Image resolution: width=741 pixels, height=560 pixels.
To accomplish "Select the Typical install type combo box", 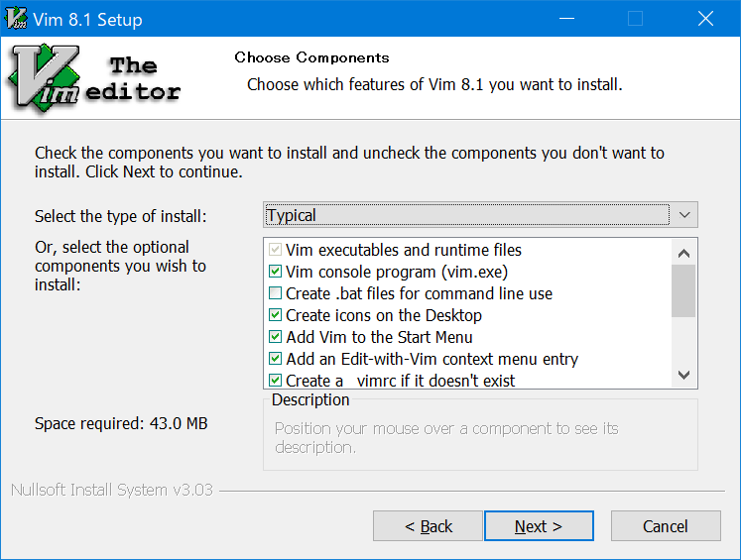I will 480,215.
